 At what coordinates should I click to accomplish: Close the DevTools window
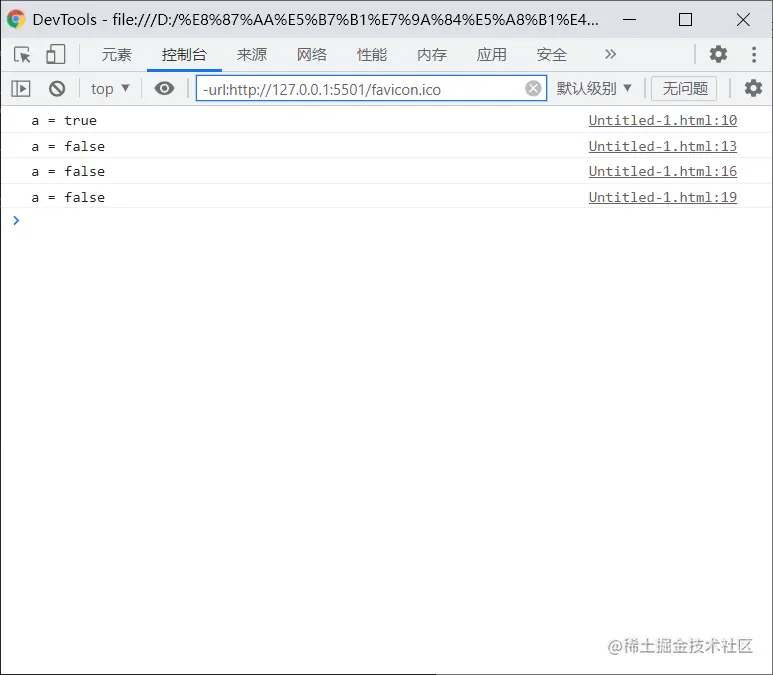tap(743, 19)
